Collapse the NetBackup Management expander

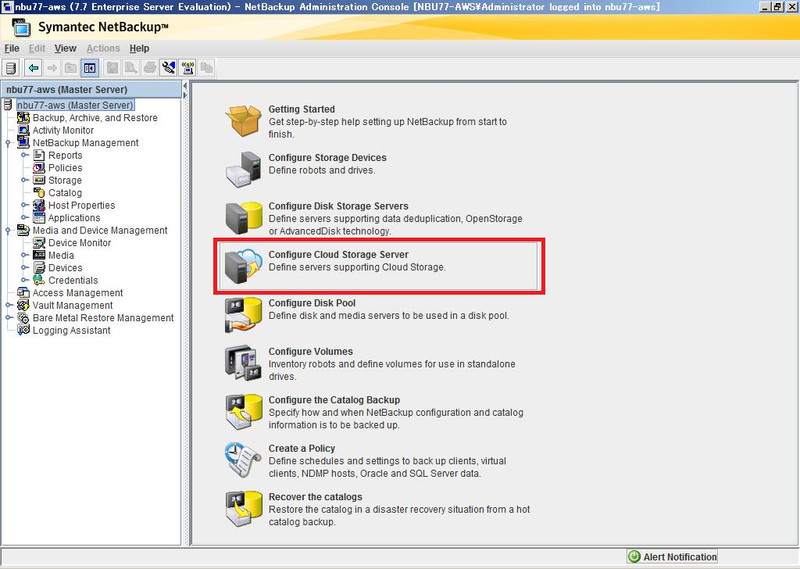8,143
